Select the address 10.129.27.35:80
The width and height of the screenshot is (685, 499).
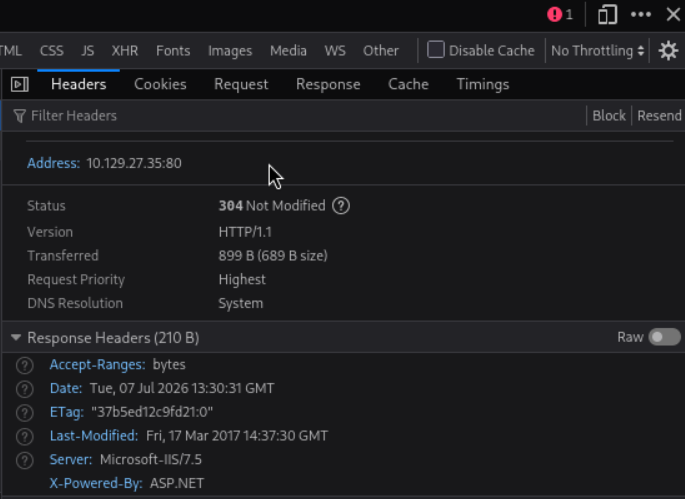(x=134, y=163)
